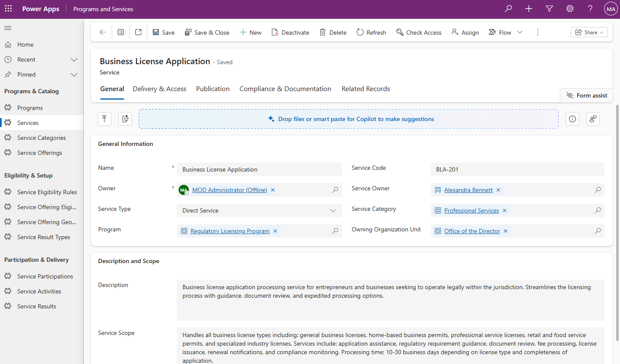Search the Program lookup magnifier

335,231
